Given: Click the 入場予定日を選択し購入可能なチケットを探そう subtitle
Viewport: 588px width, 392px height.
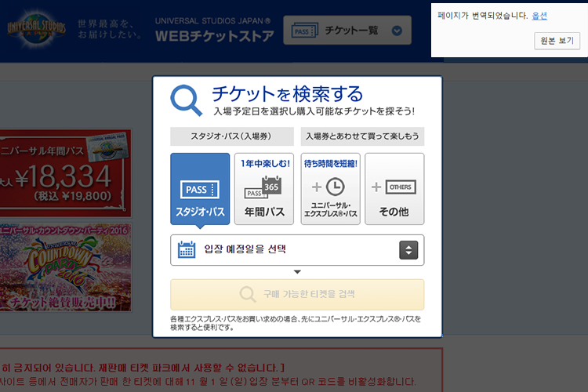Looking at the screenshot, I should click(314, 111).
